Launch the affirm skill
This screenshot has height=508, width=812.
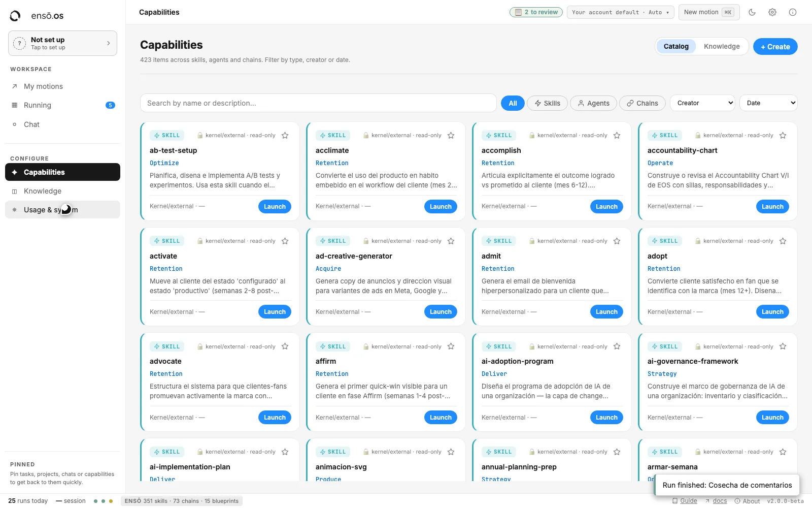coord(441,418)
